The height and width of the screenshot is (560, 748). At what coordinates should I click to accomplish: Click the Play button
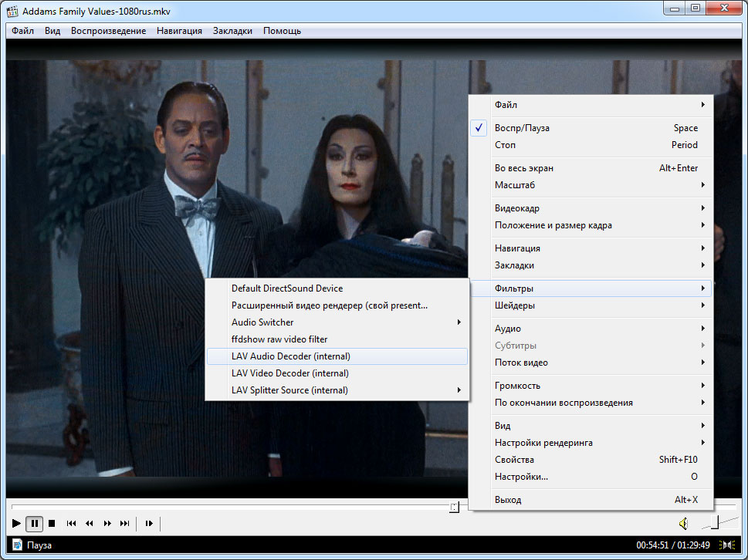pos(17,523)
